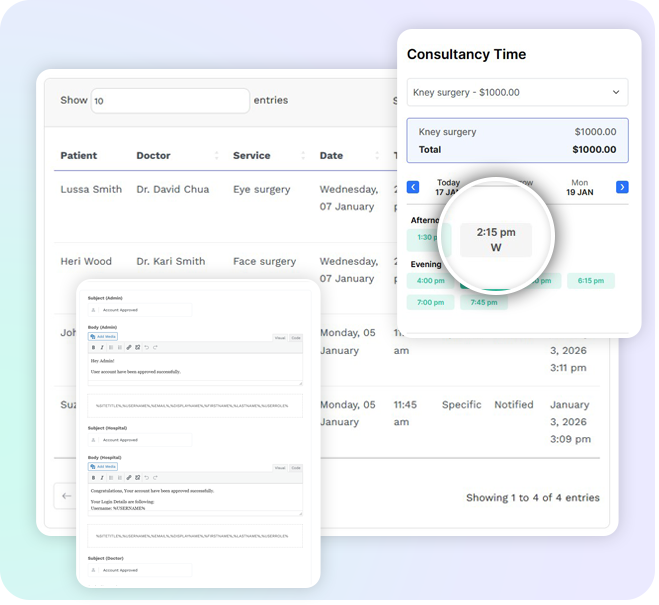Go to next dates with blue right arrow
The image size is (659, 605).
click(x=622, y=187)
